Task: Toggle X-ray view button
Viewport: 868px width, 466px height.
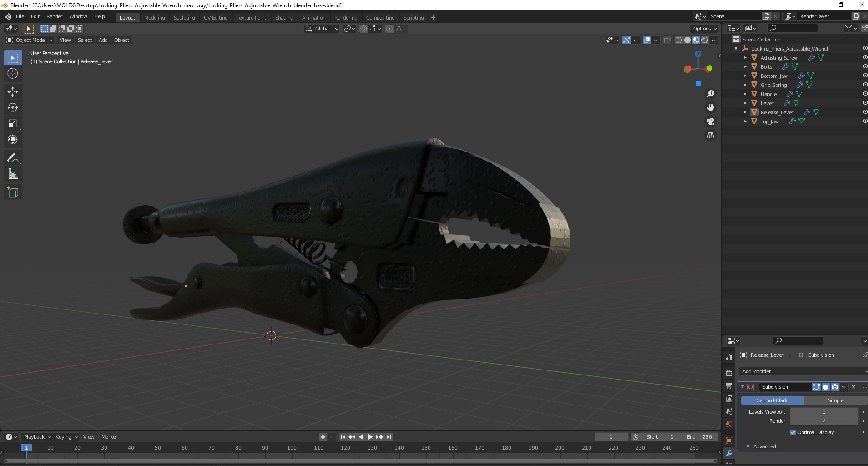Action: point(667,40)
